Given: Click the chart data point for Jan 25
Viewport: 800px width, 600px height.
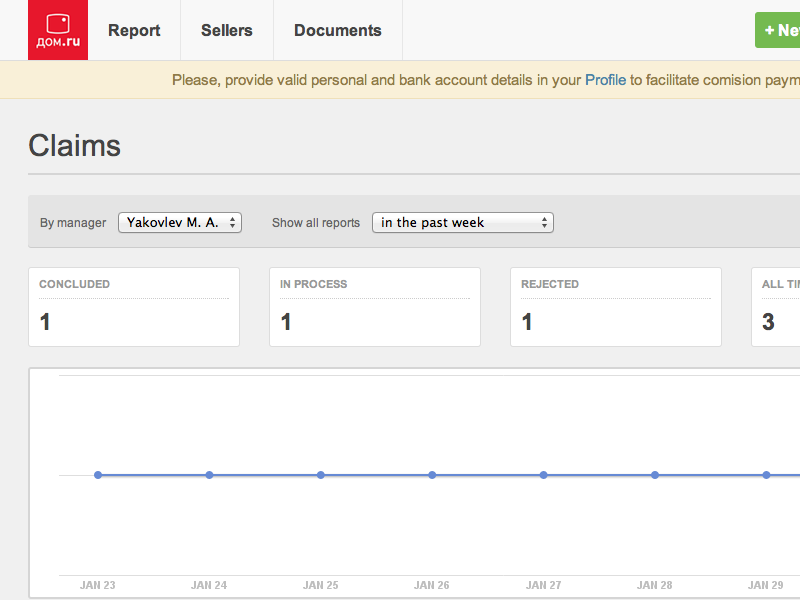Looking at the screenshot, I should (x=320, y=475).
